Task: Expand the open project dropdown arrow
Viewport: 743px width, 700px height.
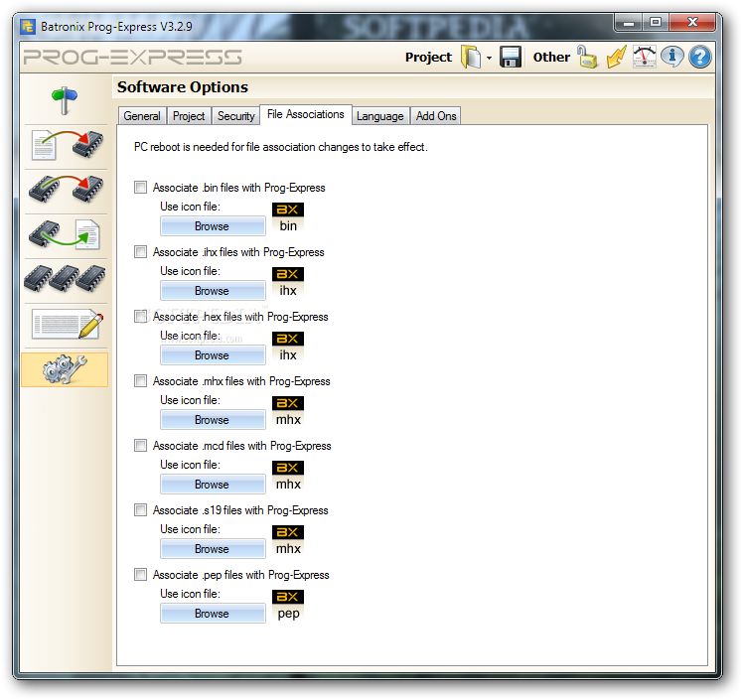Action: coord(489,58)
